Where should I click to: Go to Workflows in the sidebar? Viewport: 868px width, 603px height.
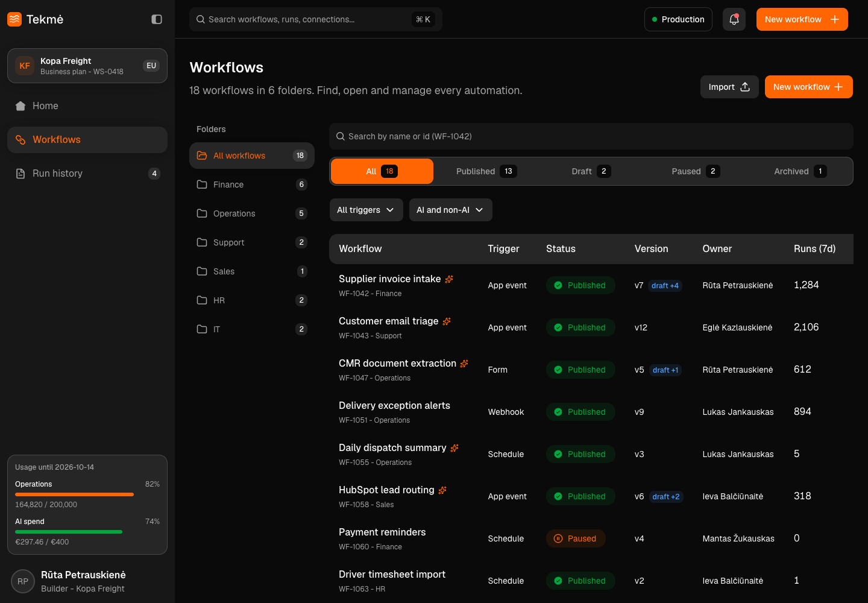(x=87, y=140)
